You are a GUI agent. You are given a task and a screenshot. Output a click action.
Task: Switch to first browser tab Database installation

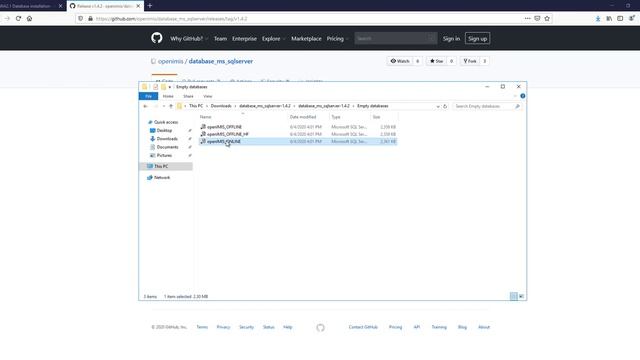29,6
